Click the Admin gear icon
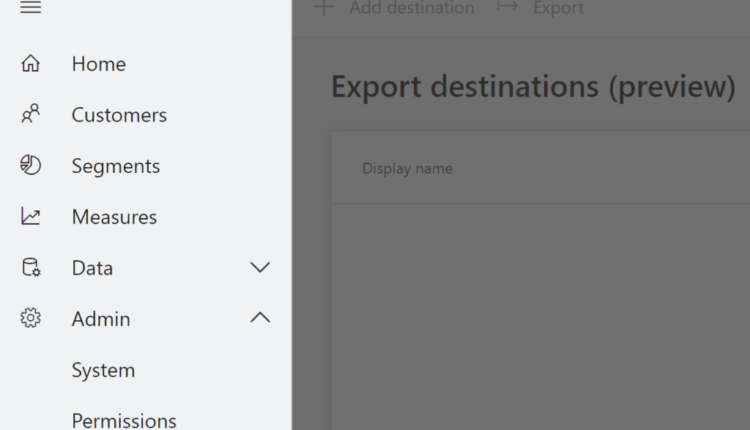750x430 pixels. click(31, 319)
